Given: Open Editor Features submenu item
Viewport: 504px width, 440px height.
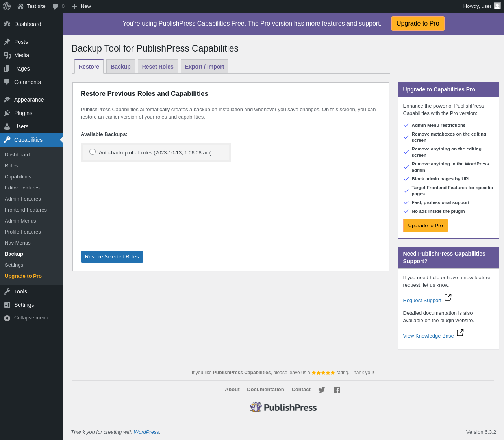Looking at the screenshot, I should 22,188.
